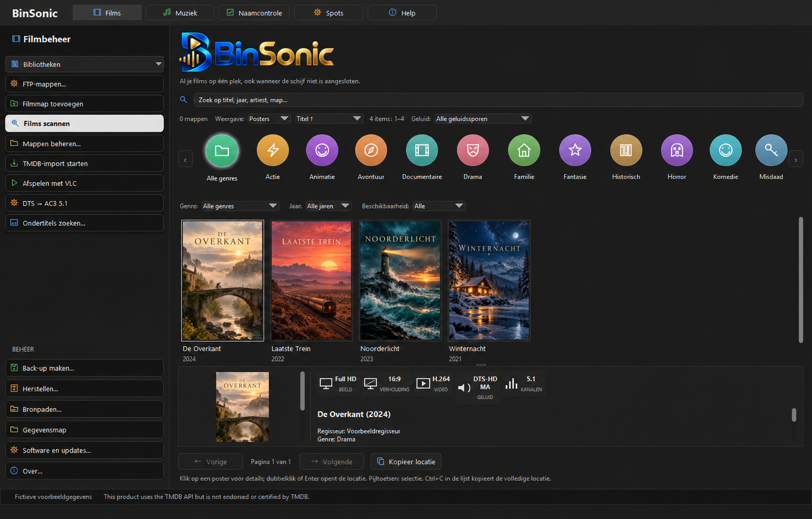Click the Films scannen button

[84, 124]
